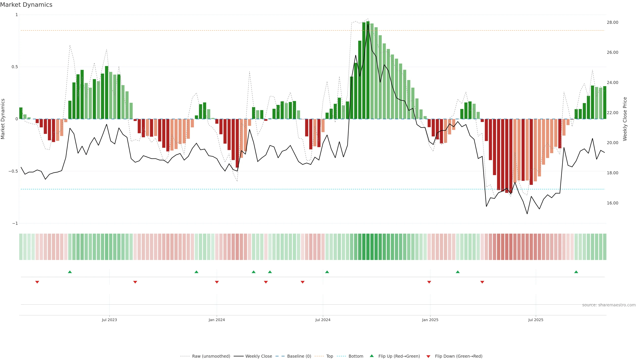Click the Jul 2024 x-axis label

pos(323,320)
